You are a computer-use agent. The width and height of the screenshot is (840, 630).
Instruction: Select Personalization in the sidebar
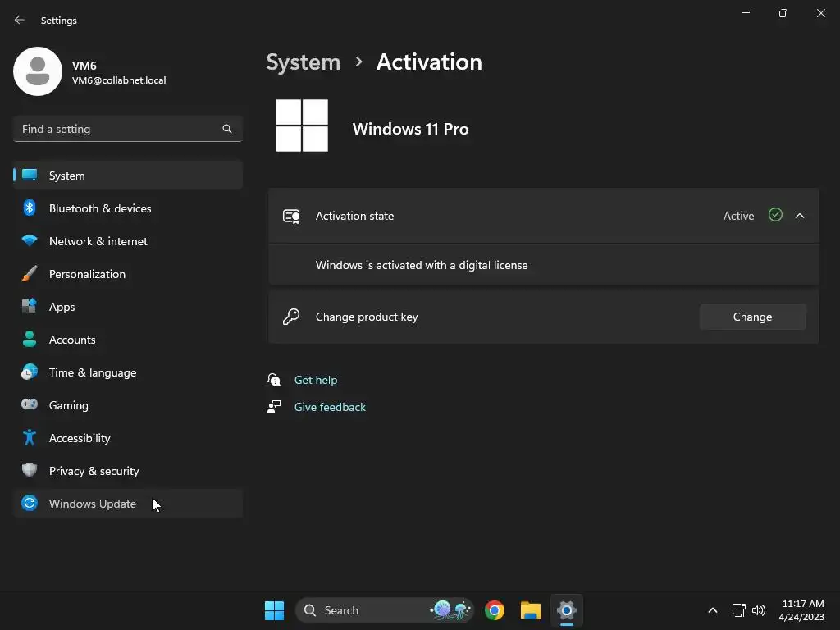coord(128,273)
